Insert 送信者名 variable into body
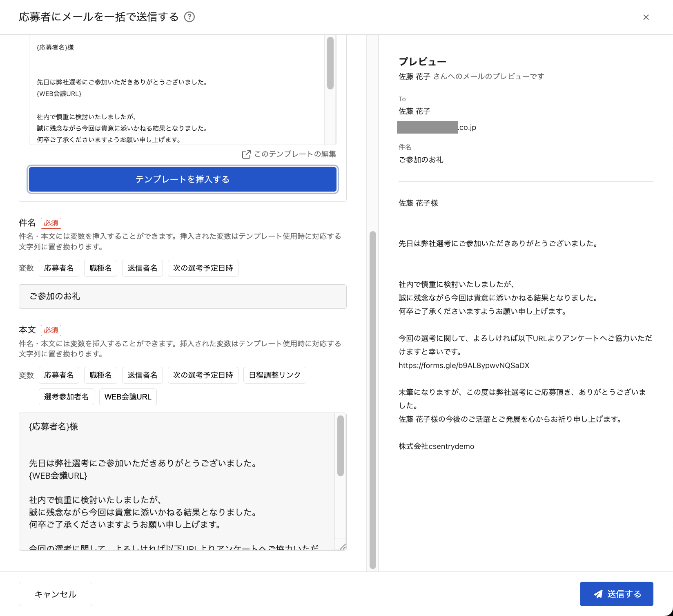 pos(142,375)
